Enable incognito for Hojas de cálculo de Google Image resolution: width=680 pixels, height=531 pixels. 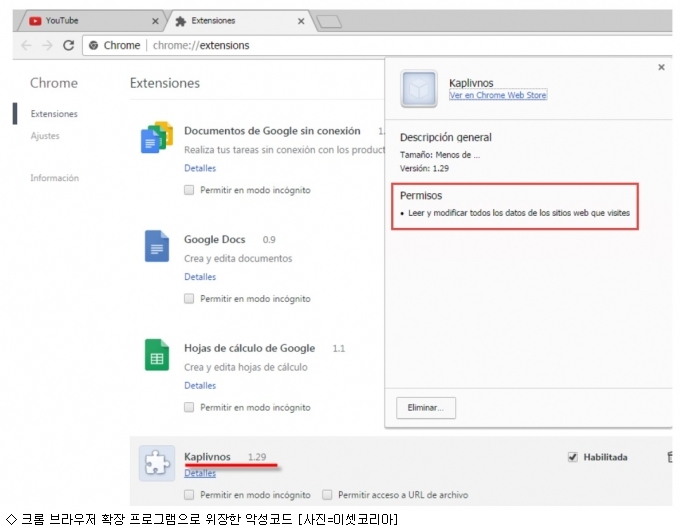click(x=189, y=407)
